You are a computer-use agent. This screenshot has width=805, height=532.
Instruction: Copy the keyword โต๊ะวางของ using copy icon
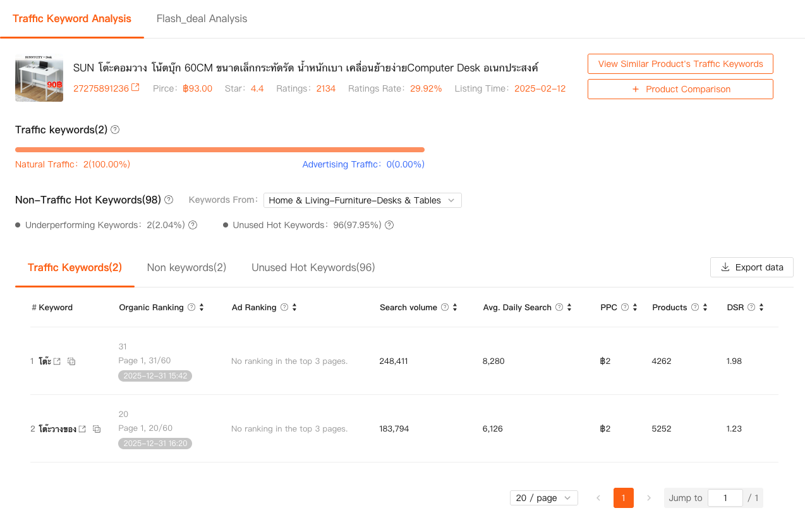[x=97, y=429]
